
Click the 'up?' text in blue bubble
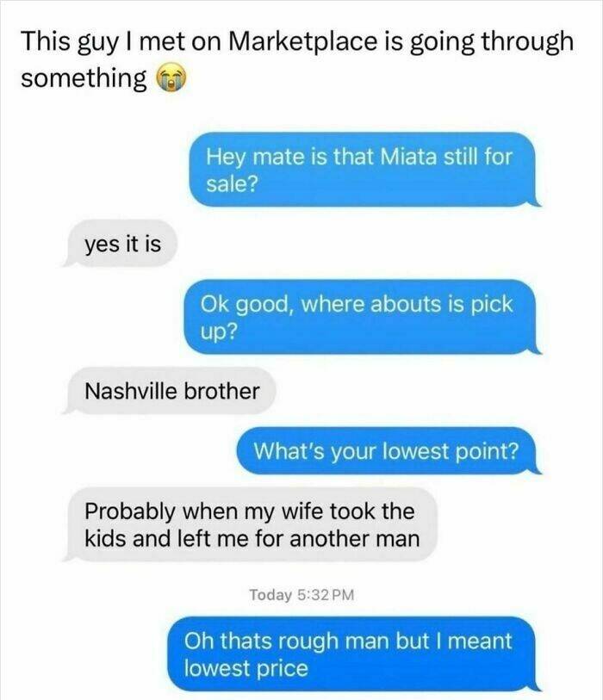click(x=218, y=331)
